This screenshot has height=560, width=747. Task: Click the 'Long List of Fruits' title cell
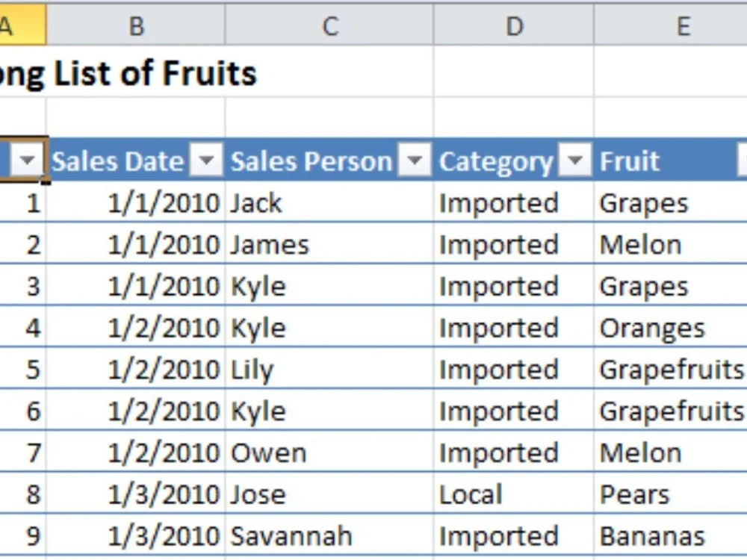[127, 73]
